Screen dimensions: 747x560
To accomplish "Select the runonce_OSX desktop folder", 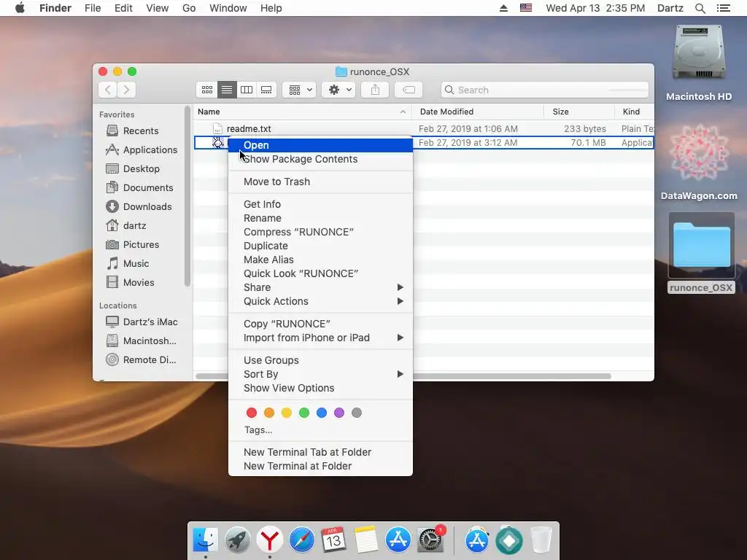I will pos(701,253).
